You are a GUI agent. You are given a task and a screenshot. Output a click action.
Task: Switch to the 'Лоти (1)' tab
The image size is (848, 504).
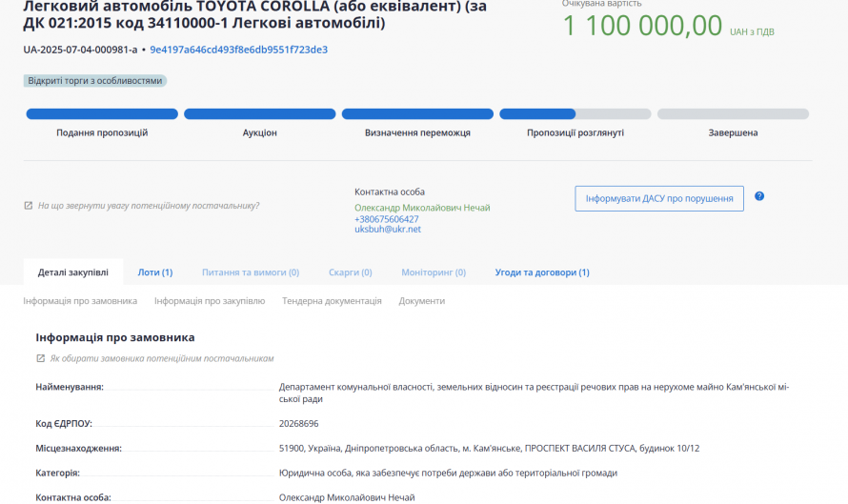point(155,272)
